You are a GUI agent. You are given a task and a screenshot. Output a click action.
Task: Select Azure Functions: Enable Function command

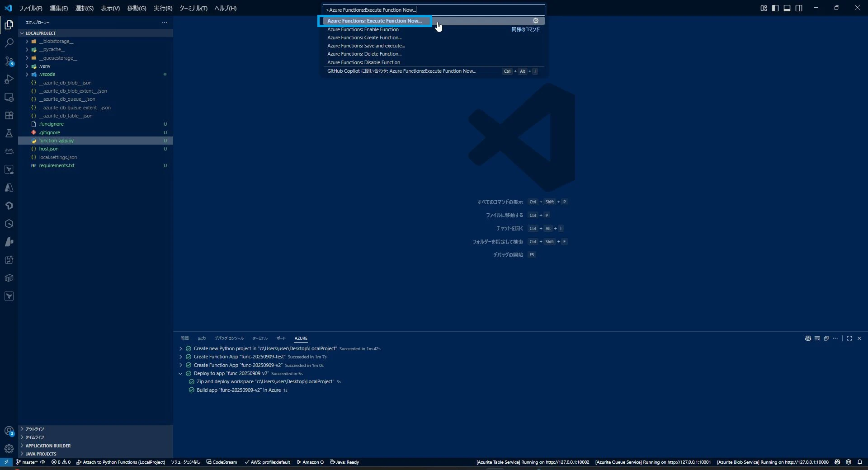(x=434, y=29)
